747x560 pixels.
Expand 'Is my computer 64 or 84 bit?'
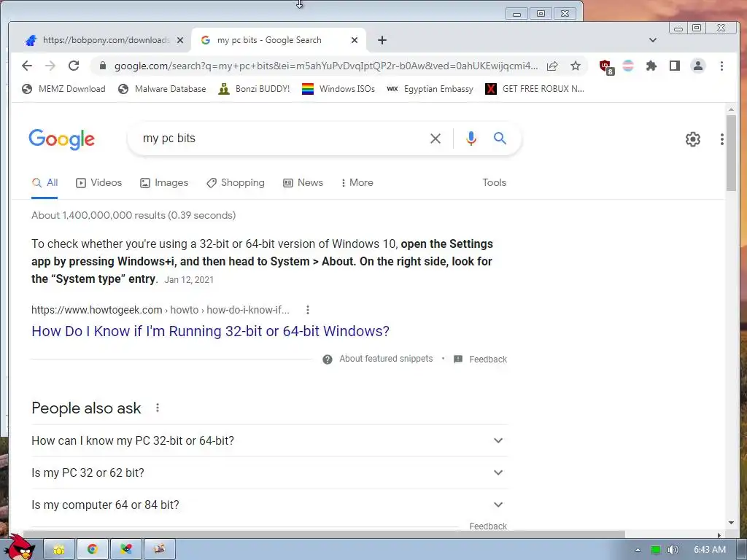click(270, 505)
